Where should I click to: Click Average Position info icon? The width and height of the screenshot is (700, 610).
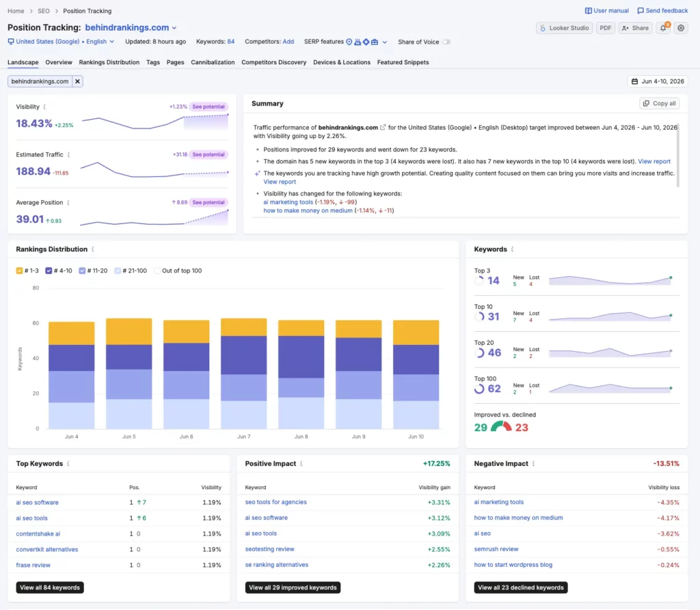68,203
